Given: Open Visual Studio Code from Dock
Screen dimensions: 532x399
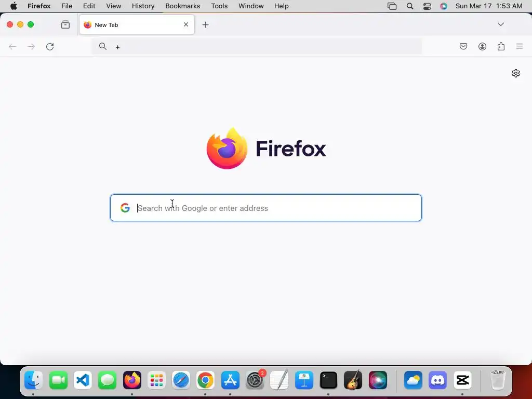Looking at the screenshot, I should [x=83, y=380].
